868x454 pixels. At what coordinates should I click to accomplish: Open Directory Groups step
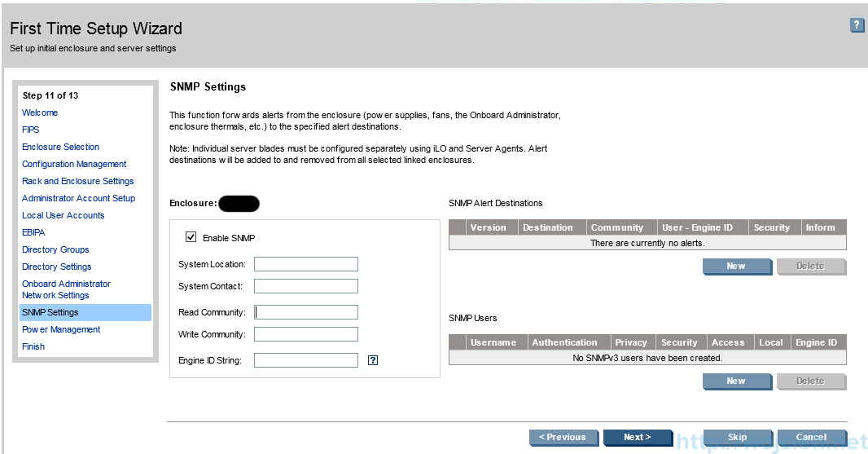coord(55,249)
